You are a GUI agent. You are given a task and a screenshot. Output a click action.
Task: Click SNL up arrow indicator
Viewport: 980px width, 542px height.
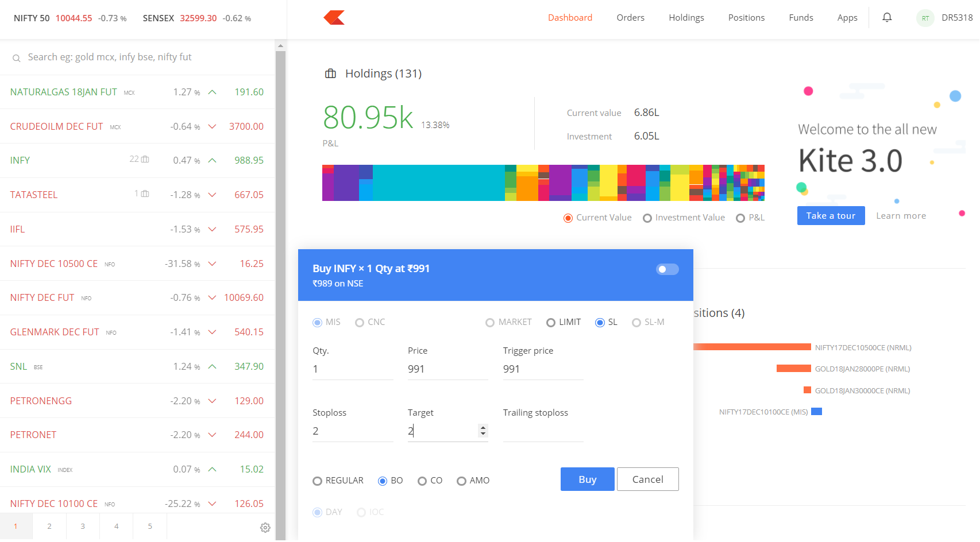tap(212, 366)
